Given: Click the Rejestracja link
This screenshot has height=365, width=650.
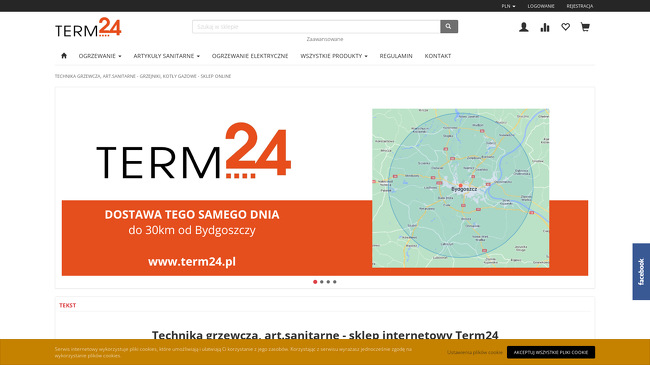Looking at the screenshot, I should click(580, 6).
